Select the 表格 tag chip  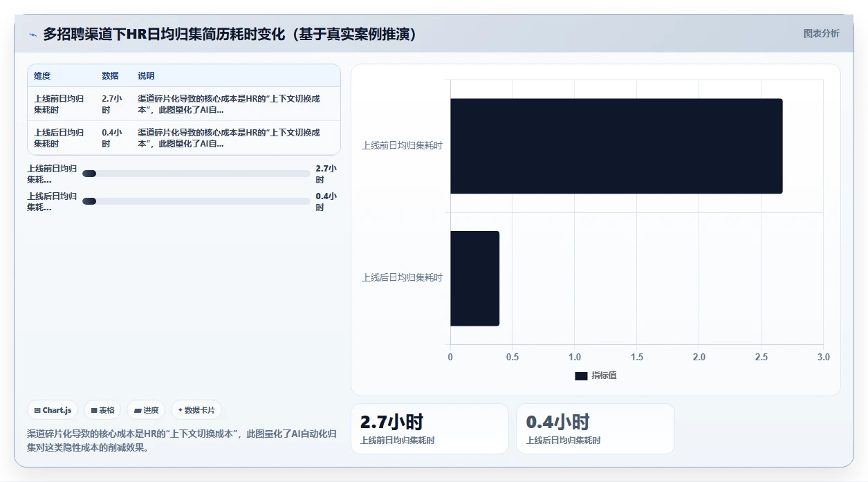[102, 410]
